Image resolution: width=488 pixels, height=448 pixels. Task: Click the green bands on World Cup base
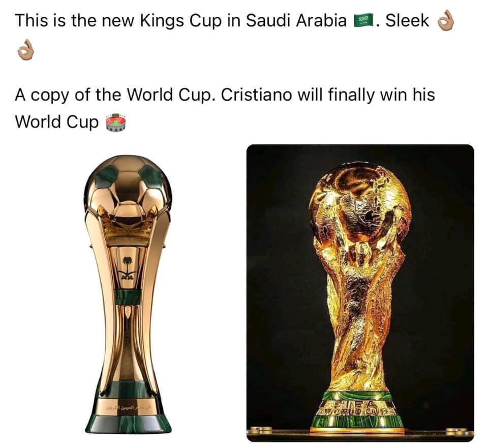coord(357,408)
